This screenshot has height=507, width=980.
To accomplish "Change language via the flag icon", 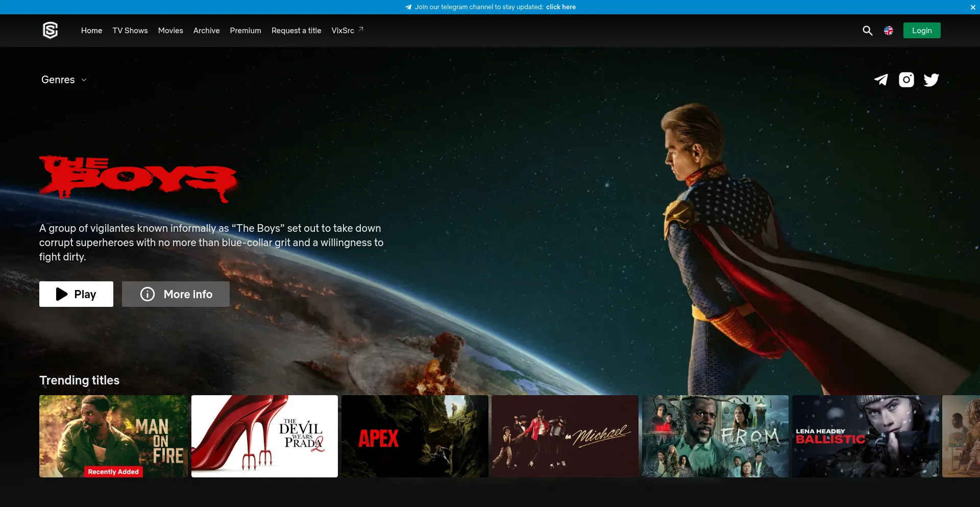I will 889,31.
